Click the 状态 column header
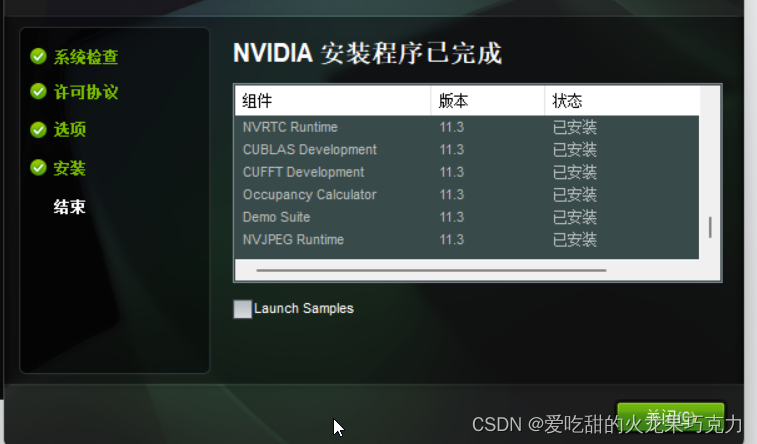 pyautogui.click(x=622, y=101)
